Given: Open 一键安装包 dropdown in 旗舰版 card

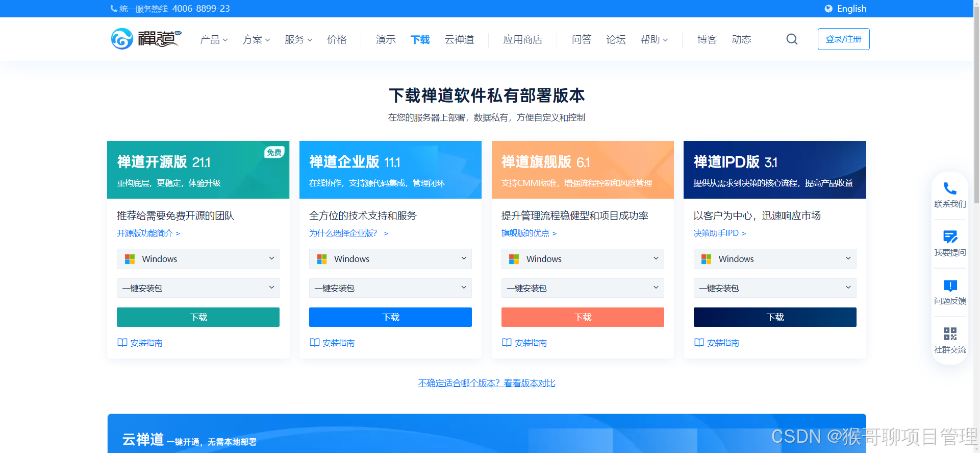Looking at the screenshot, I should tap(583, 288).
